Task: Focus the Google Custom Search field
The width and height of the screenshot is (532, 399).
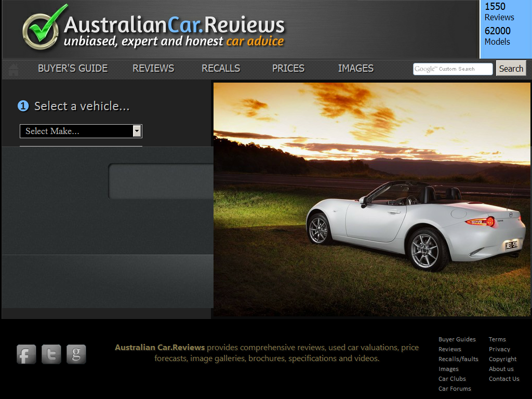Action: (x=453, y=69)
